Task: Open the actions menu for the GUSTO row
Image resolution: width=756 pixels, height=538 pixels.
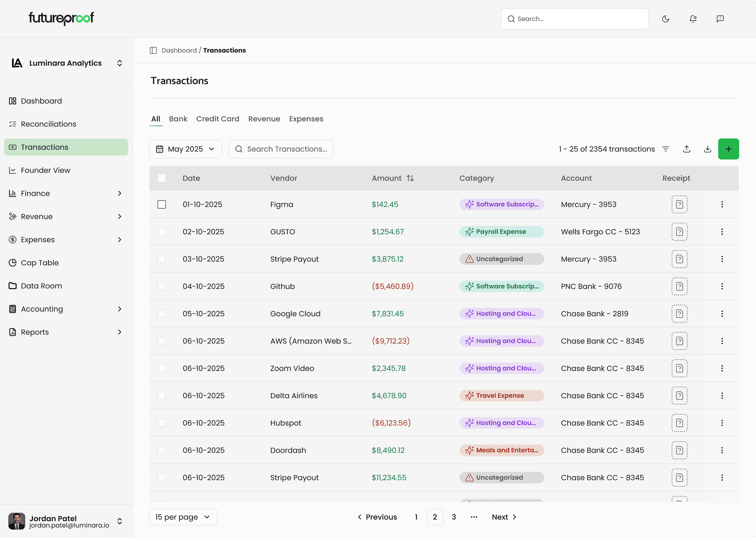Action: pyautogui.click(x=722, y=232)
